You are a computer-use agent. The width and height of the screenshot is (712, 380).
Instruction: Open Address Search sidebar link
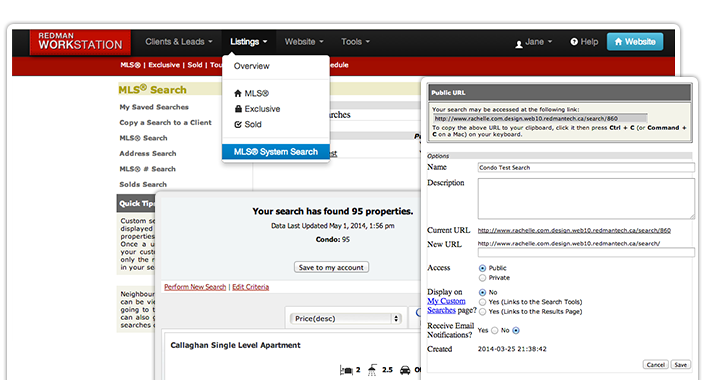coord(148,153)
